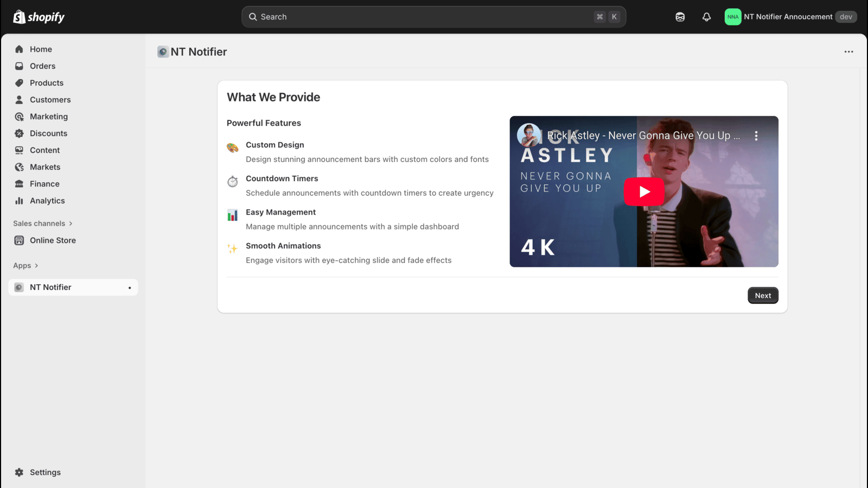Click 'Schedule announcements with countdown timers' description

coord(369,193)
